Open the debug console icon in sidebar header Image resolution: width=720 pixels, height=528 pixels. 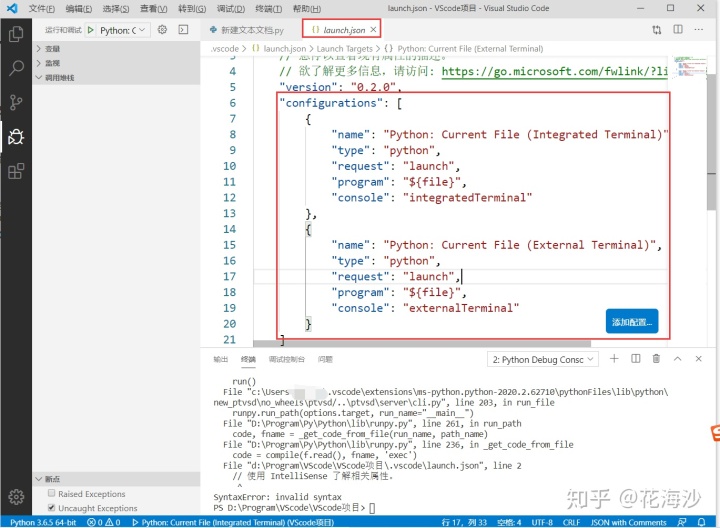click(x=183, y=30)
